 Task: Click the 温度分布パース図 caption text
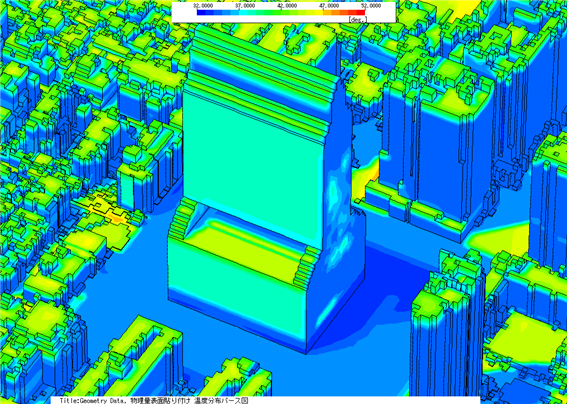[221, 401]
